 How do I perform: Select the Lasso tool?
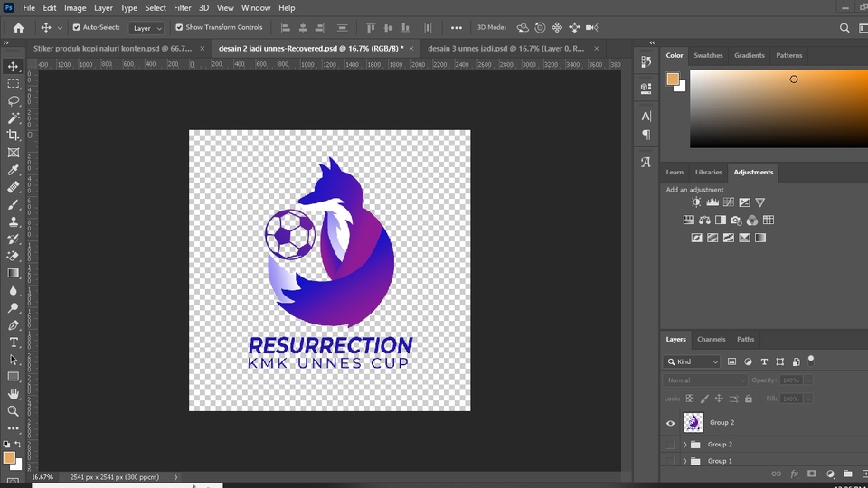click(14, 101)
